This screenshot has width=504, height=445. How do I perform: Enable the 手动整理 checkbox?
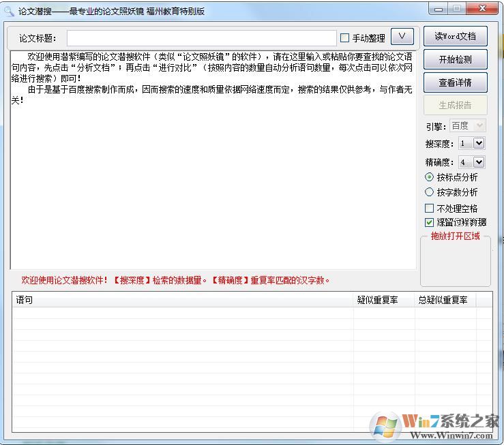click(x=345, y=38)
